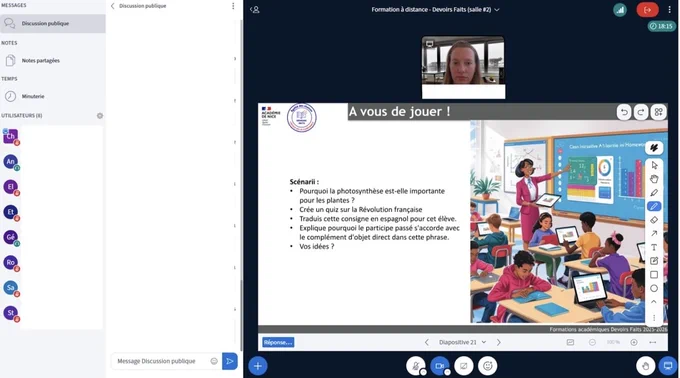Toggle the microphone mute button

coord(415,366)
